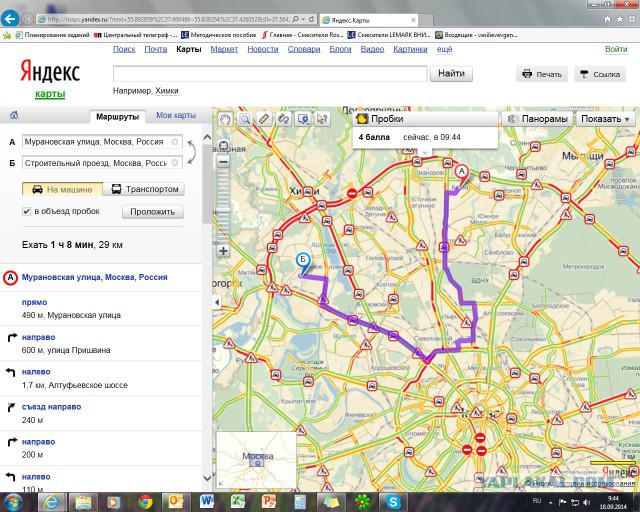
Task: Open Маркет in the top navigation
Action: [224, 49]
